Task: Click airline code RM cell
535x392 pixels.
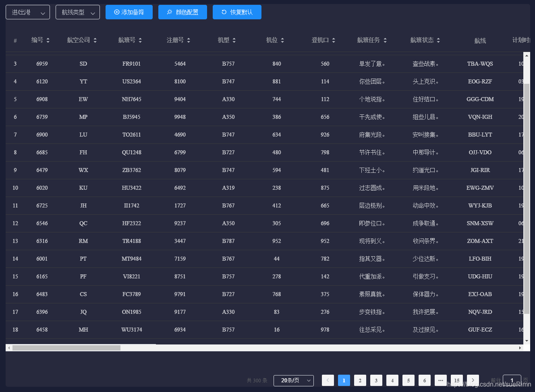Action: pos(83,241)
